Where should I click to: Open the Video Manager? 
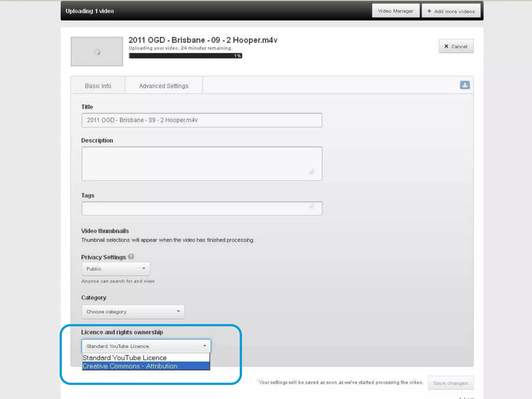click(395, 11)
